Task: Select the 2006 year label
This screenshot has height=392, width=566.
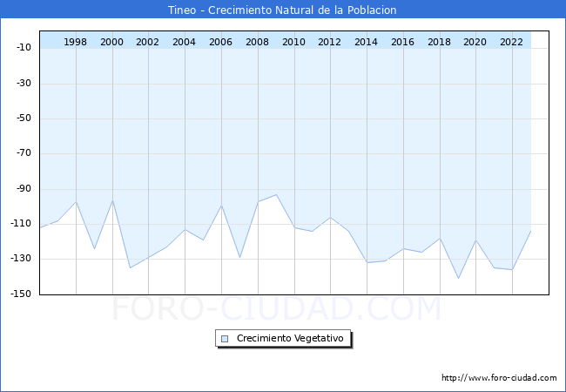Action: (x=220, y=42)
